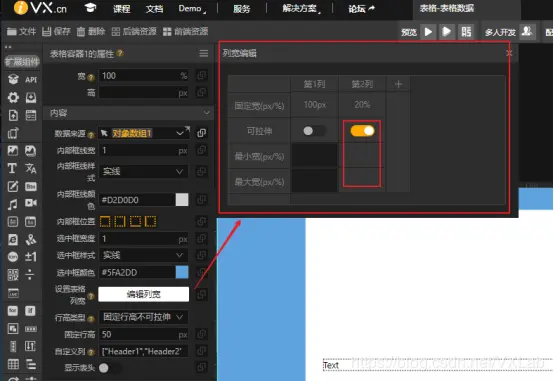Toggle the third inner border position box
554x381 pixels.
(x=136, y=222)
